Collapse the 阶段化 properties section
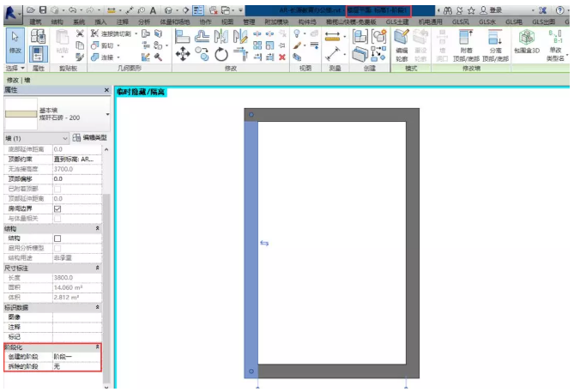Viewport: 574px width, 392px height. coord(97,347)
